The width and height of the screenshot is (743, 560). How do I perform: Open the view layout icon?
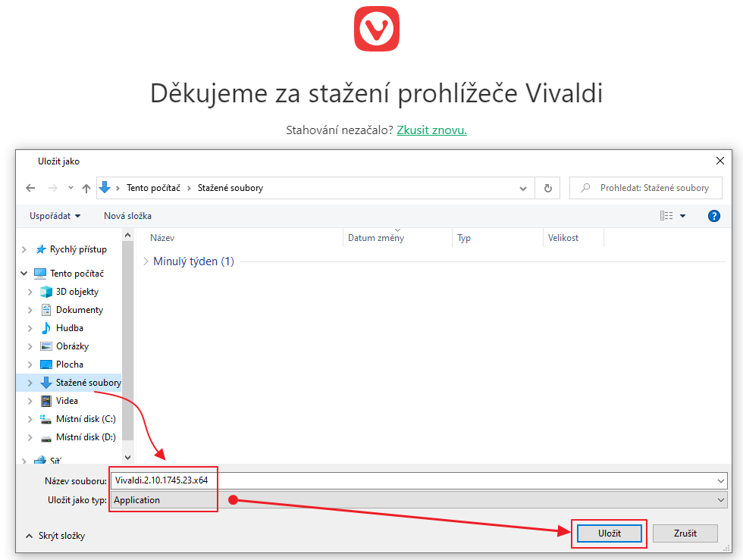[666, 216]
